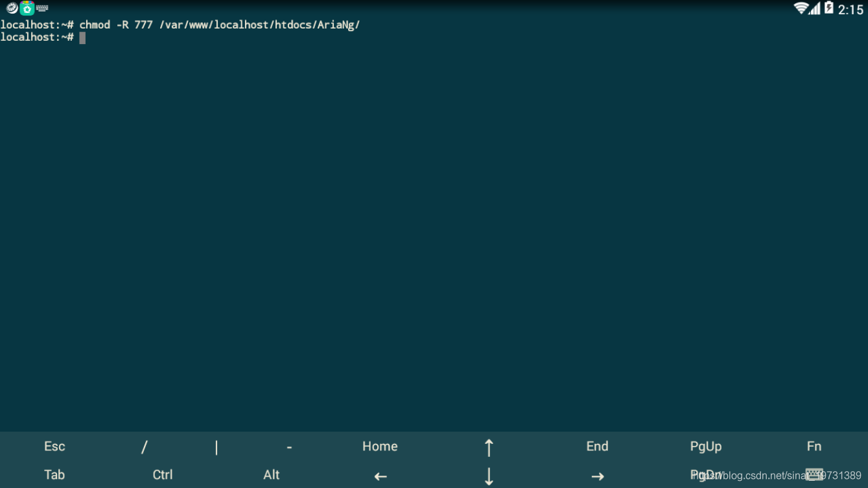Image resolution: width=868 pixels, height=488 pixels.
Task: Tap the left arrow key
Action: pos(381,476)
